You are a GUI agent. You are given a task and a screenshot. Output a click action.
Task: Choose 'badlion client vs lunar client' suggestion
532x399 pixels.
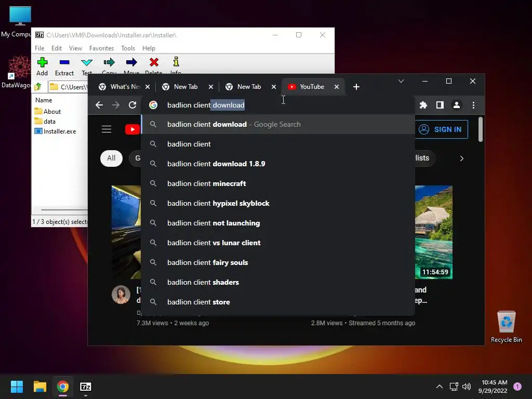(x=278, y=243)
